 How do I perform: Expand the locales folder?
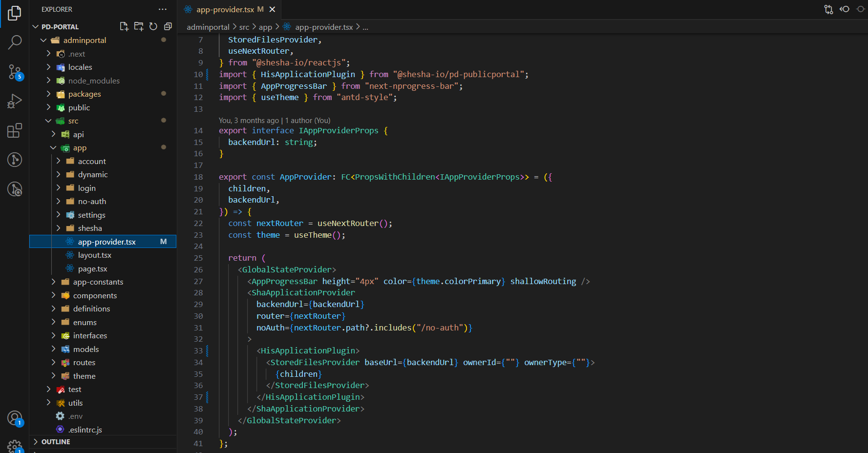(48, 67)
